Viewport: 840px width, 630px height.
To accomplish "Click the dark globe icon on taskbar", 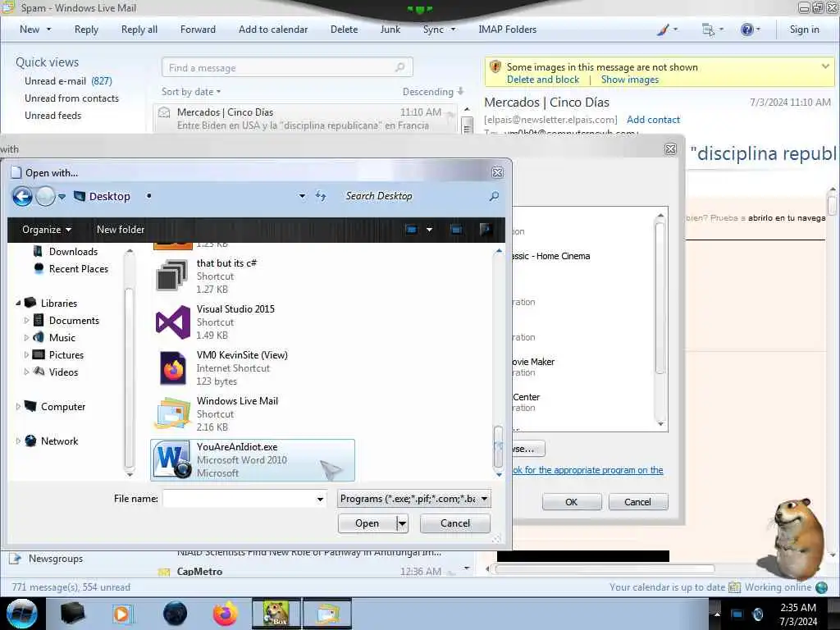I will (x=176, y=614).
